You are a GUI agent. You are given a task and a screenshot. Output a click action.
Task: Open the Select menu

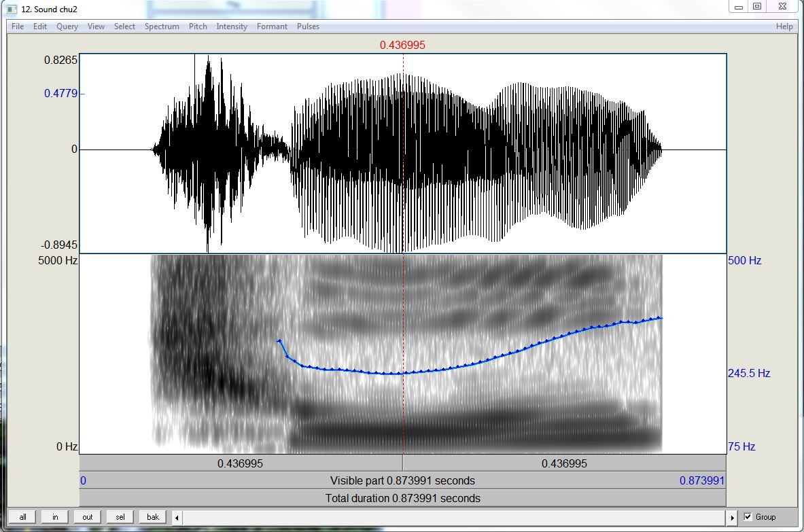pyautogui.click(x=124, y=26)
